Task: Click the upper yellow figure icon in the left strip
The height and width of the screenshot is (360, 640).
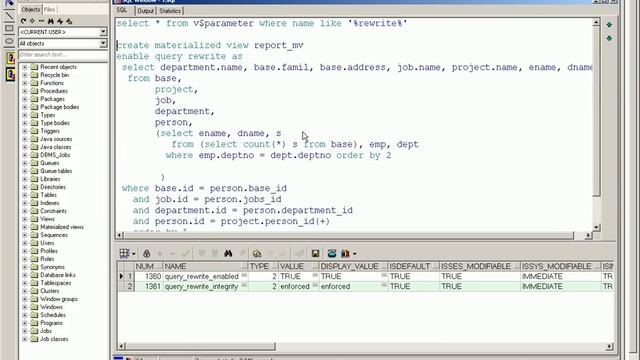Action: click(x=10, y=58)
